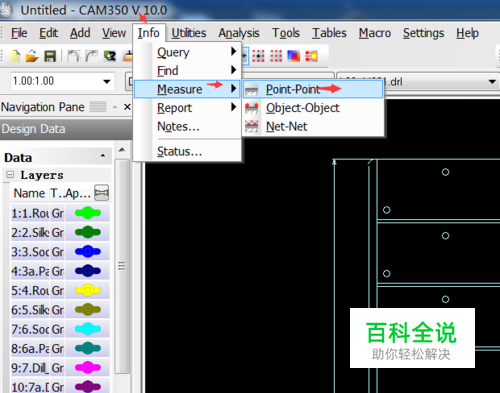
Task: Click the query/help icon beside Redo
Action: pos(110,56)
